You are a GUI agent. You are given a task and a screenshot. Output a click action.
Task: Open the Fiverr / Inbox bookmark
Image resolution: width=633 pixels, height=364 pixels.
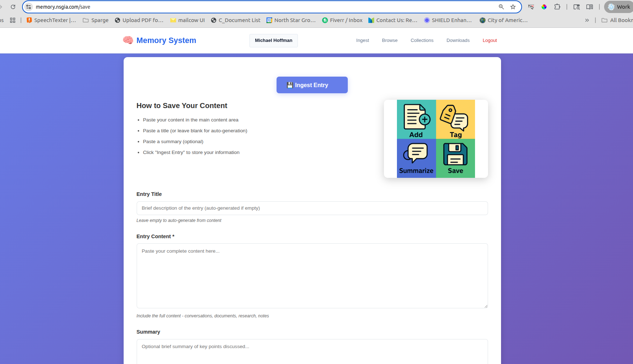pos(342,20)
